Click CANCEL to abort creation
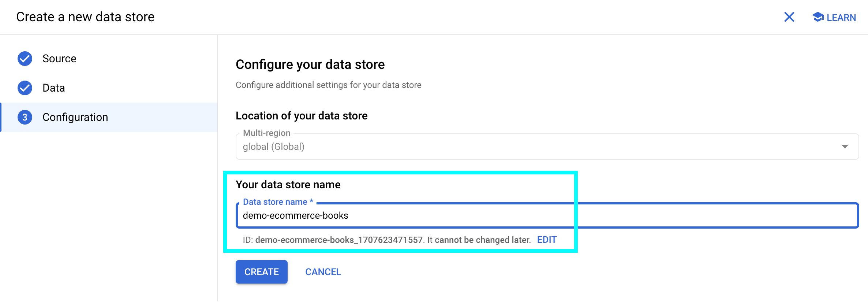Viewport: 868px width, 307px height. coord(323,272)
